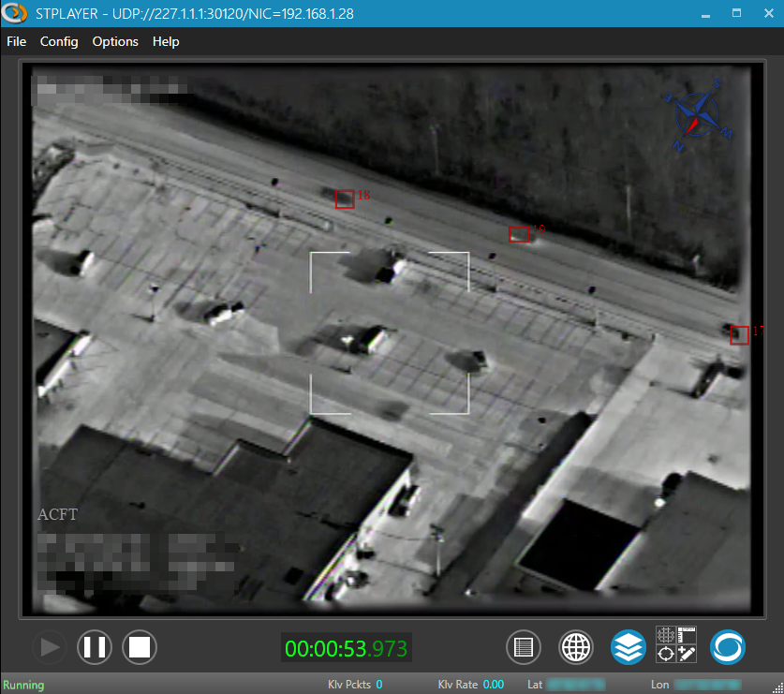Open the File menu
The width and height of the screenshot is (784, 694).
(16, 42)
